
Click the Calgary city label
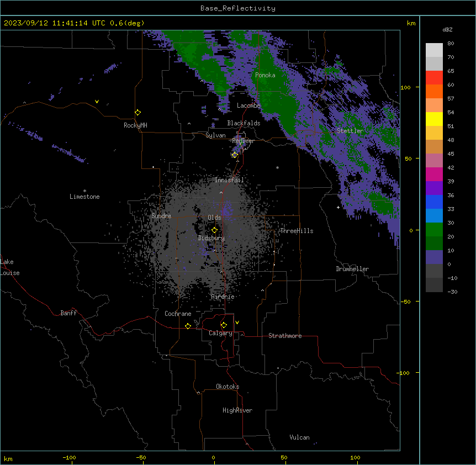220,333
